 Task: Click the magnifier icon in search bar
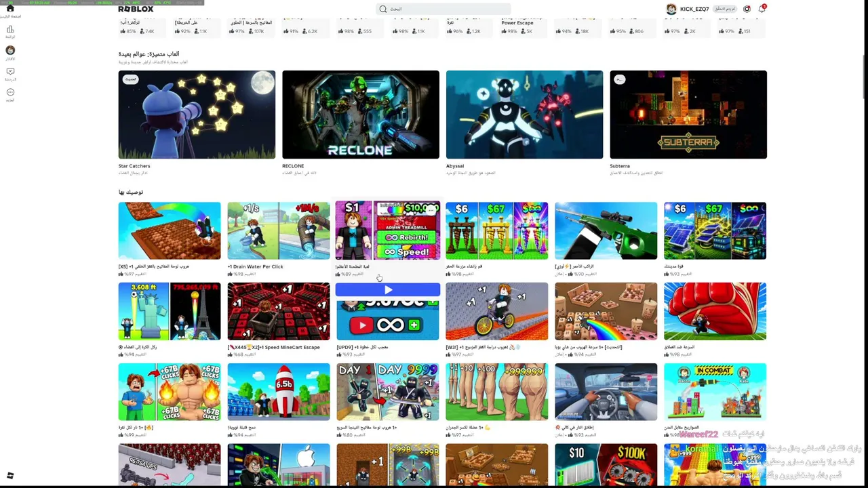pyautogui.click(x=383, y=9)
